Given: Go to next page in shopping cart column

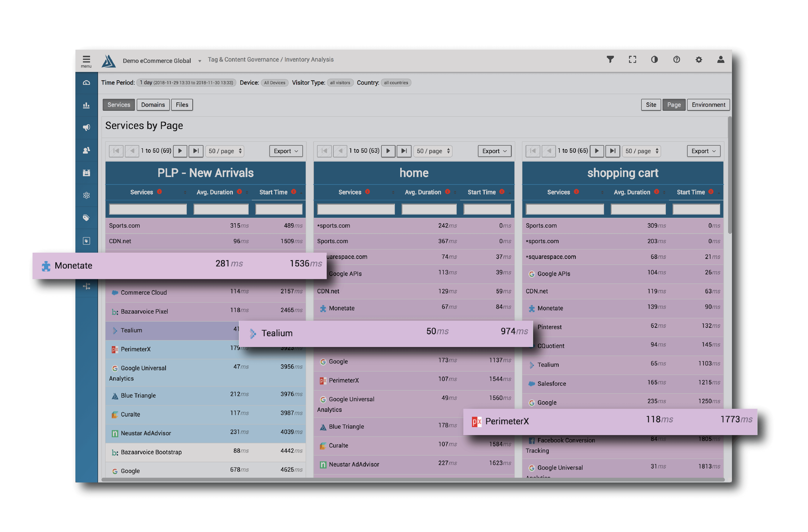Looking at the screenshot, I should [597, 151].
